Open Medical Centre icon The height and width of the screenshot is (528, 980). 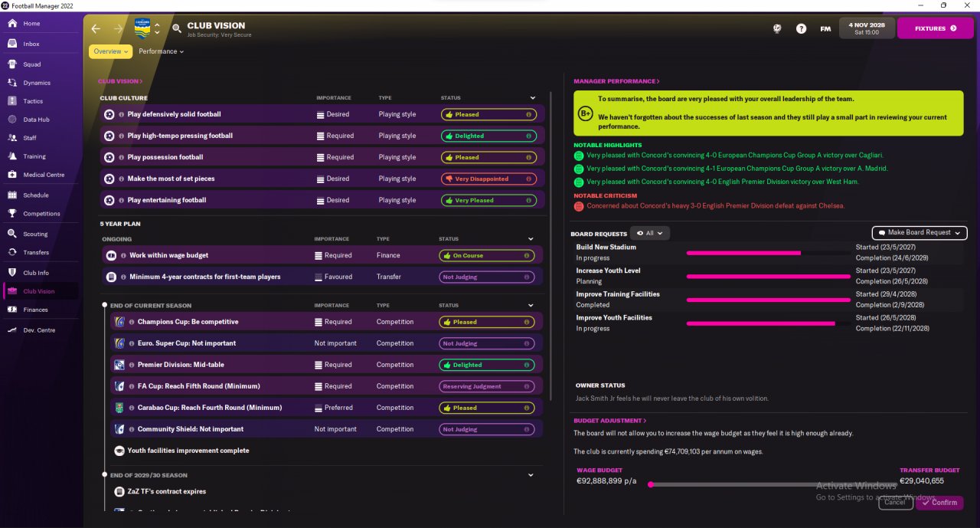[12, 175]
